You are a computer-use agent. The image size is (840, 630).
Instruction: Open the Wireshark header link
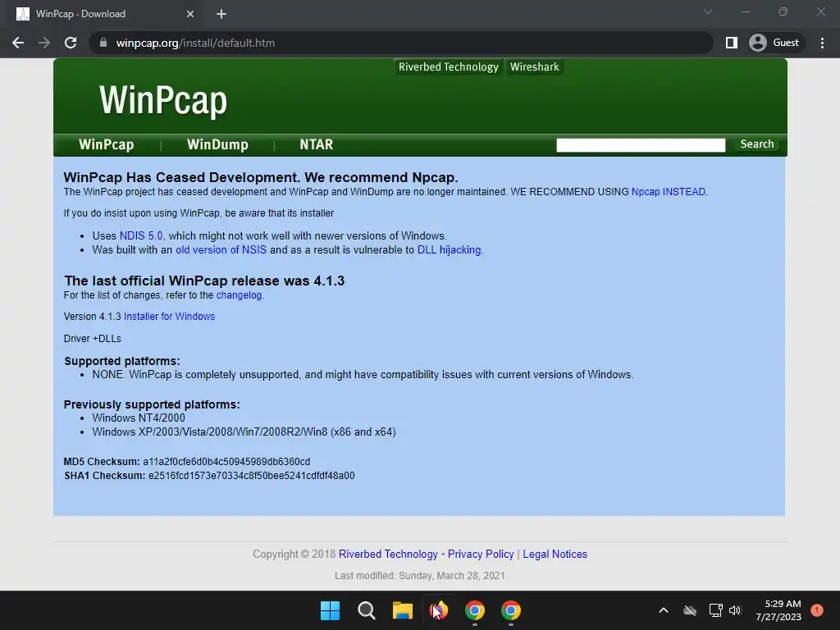click(x=535, y=67)
